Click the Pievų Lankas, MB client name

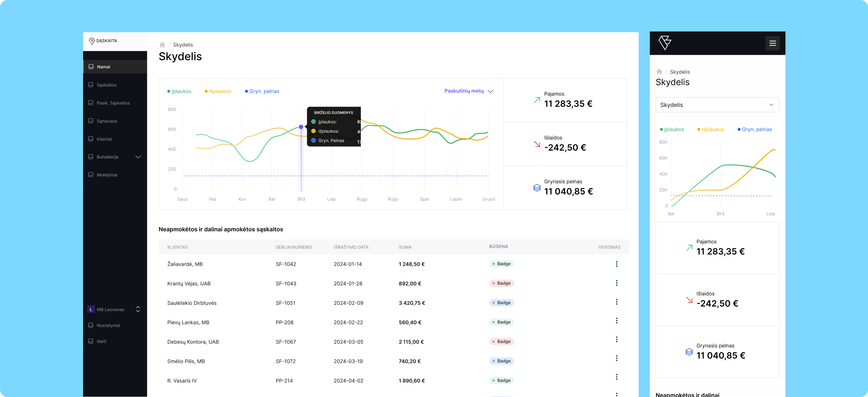coord(188,322)
